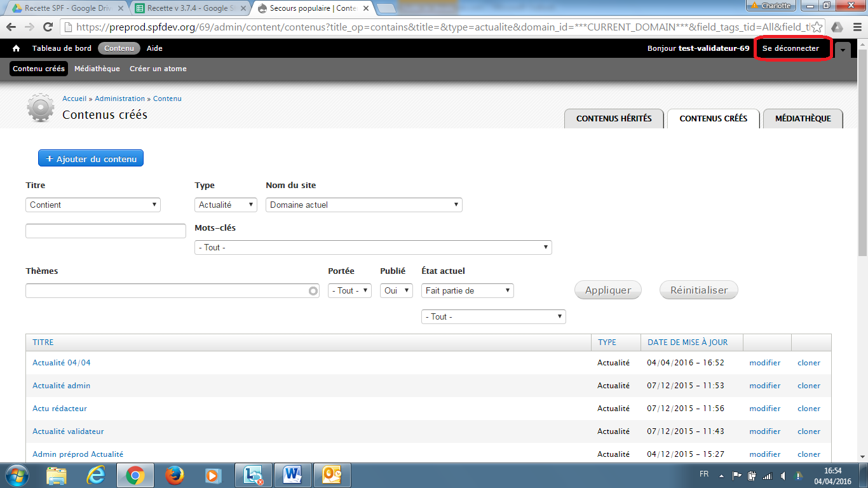Image resolution: width=868 pixels, height=488 pixels.
Task: Expand the Nom du site dropdown
Action: (363, 205)
